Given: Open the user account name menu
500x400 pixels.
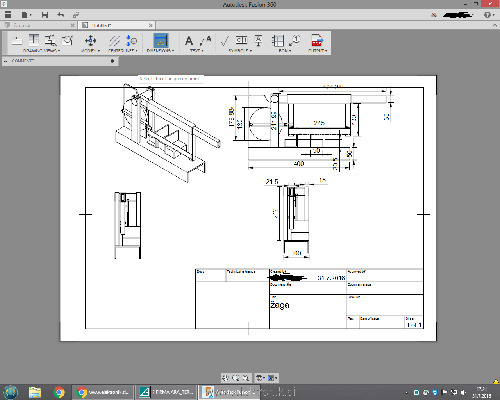Looking at the screenshot, I should point(458,15).
